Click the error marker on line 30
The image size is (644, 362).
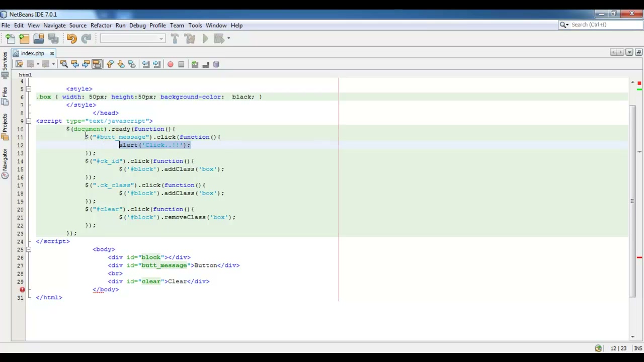pos(22,290)
